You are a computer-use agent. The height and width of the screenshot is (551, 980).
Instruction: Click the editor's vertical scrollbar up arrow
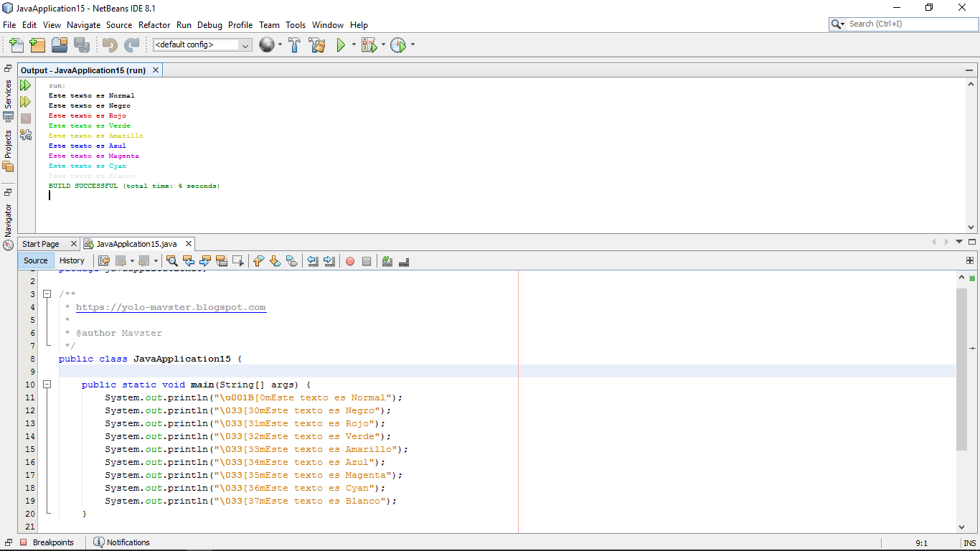coord(962,276)
